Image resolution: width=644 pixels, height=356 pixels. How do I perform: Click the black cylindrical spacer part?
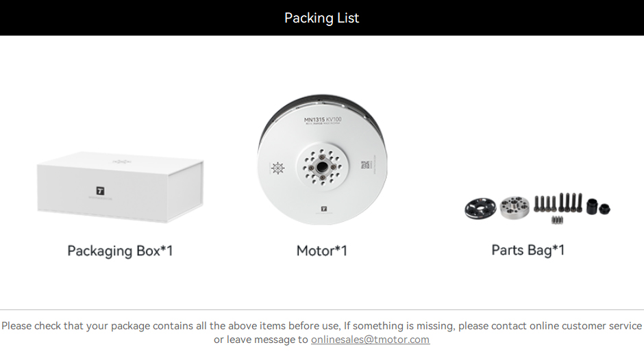(x=592, y=207)
